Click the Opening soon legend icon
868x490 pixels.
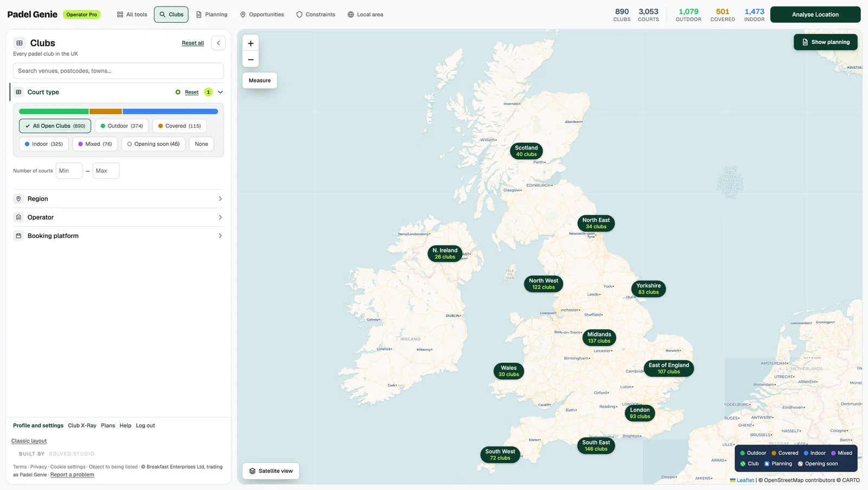click(x=800, y=464)
